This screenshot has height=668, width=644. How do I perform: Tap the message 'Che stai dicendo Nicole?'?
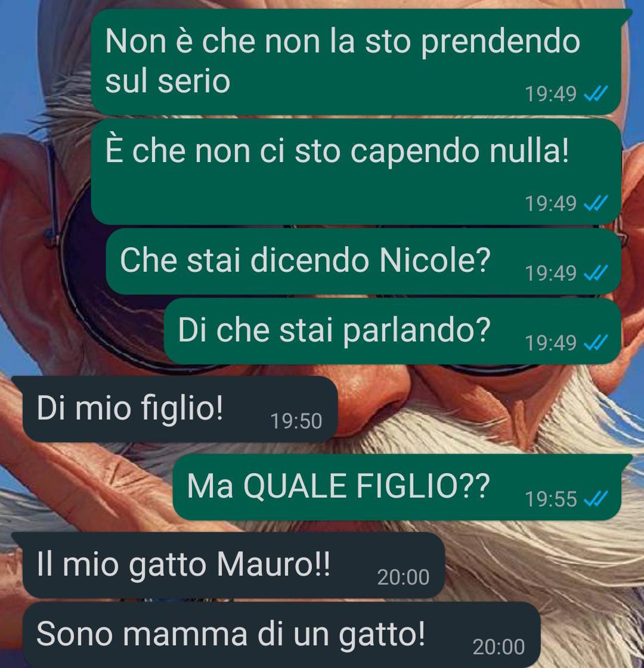point(363,261)
